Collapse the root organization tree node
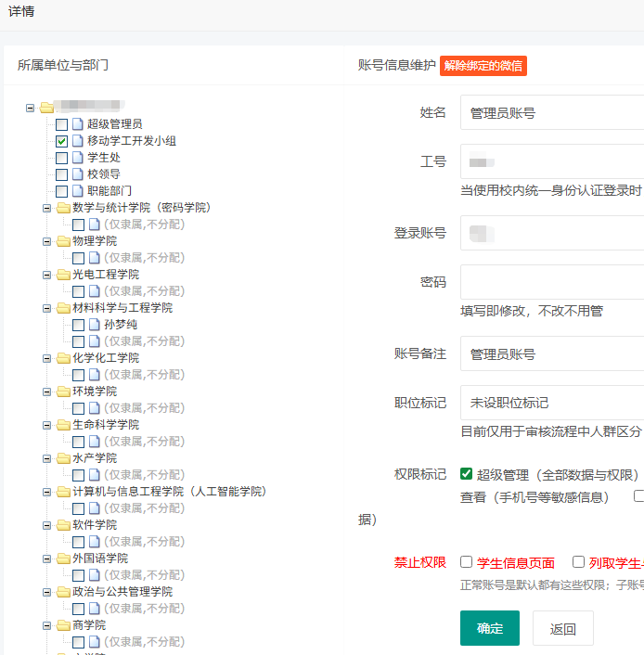 coord(31,108)
